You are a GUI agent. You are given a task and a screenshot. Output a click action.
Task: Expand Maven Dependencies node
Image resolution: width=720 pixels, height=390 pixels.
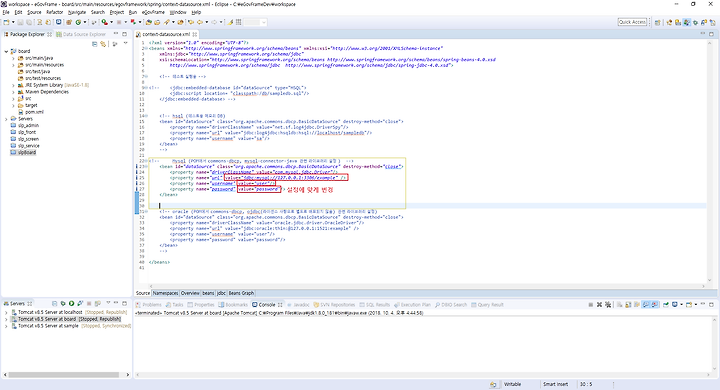tap(13, 92)
